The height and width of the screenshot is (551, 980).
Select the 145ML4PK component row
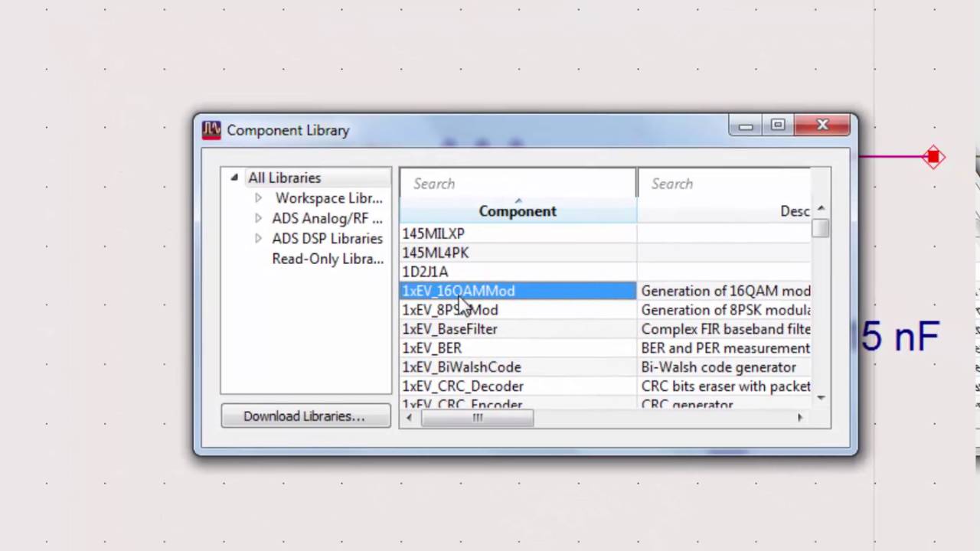click(x=518, y=253)
